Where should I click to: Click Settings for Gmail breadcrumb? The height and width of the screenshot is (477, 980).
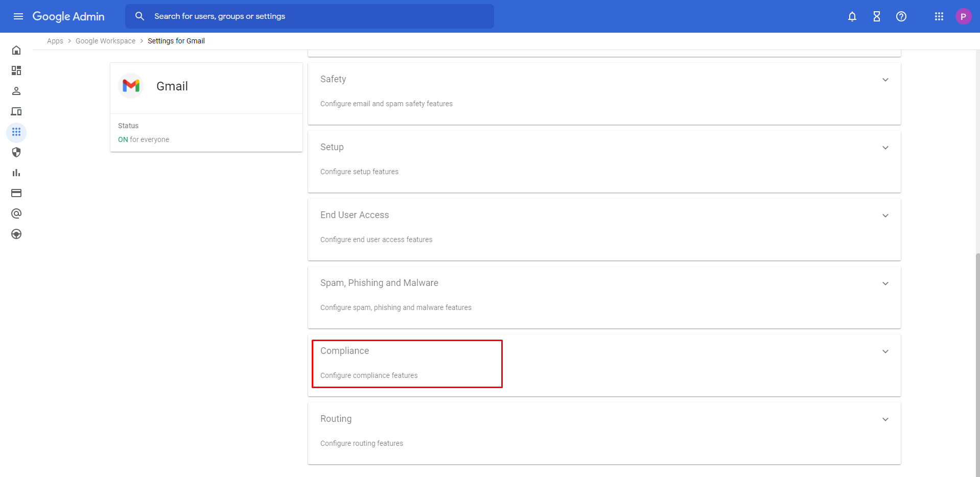[x=176, y=41]
